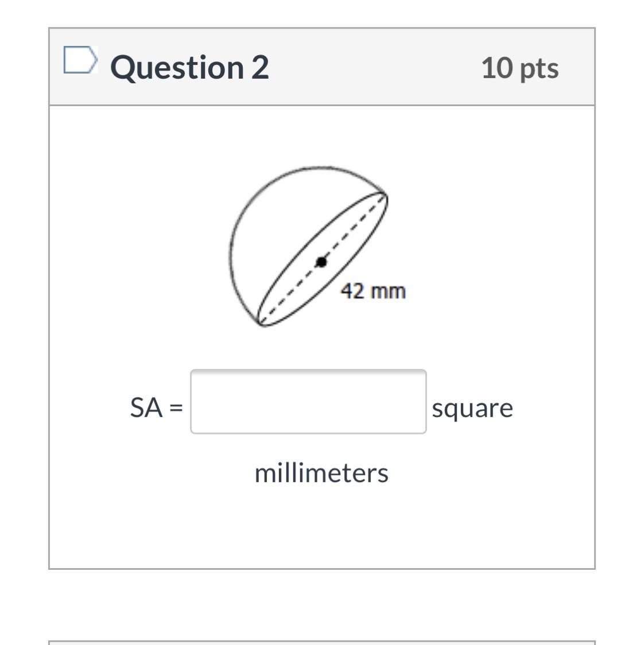Click the black center point of the hemisphere
Image resolution: width=644 pixels, height=645 pixels.
coord(321,262)
